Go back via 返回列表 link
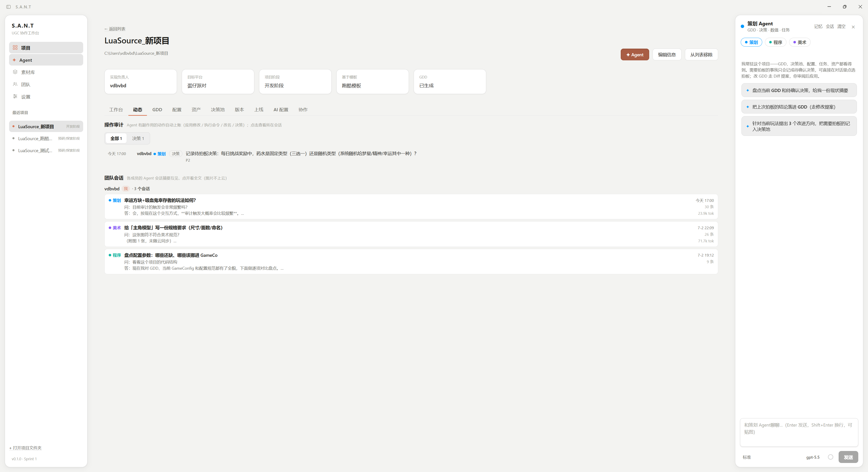The width and height of the screenshot is (868, 472). [x=115, y=29]
